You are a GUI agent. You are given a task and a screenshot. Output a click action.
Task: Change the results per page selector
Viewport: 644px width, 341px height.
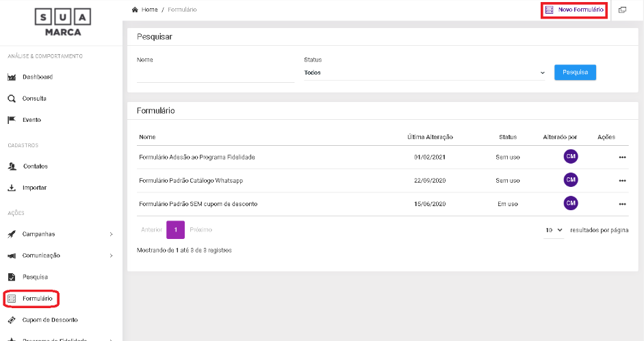point(554,230)
